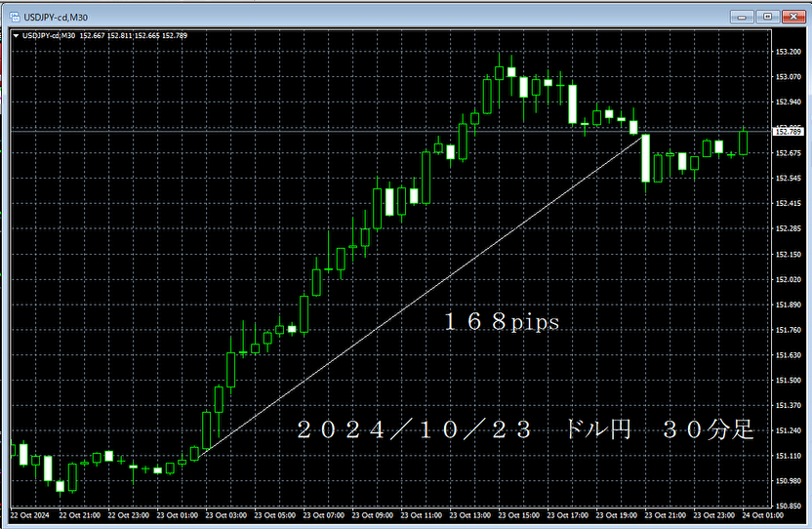The height and width of the screenshot is (529, 812).
Task: Select the 2024/10/23 date text label
Action: click(414, 429)
